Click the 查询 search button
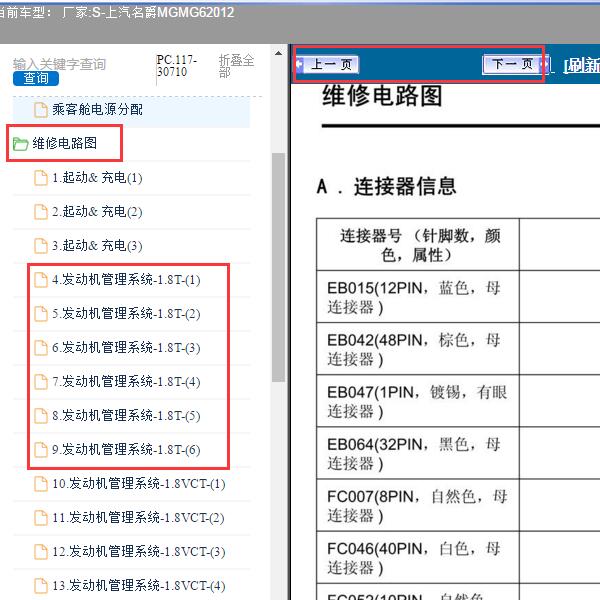 click(x=36, y=78)
